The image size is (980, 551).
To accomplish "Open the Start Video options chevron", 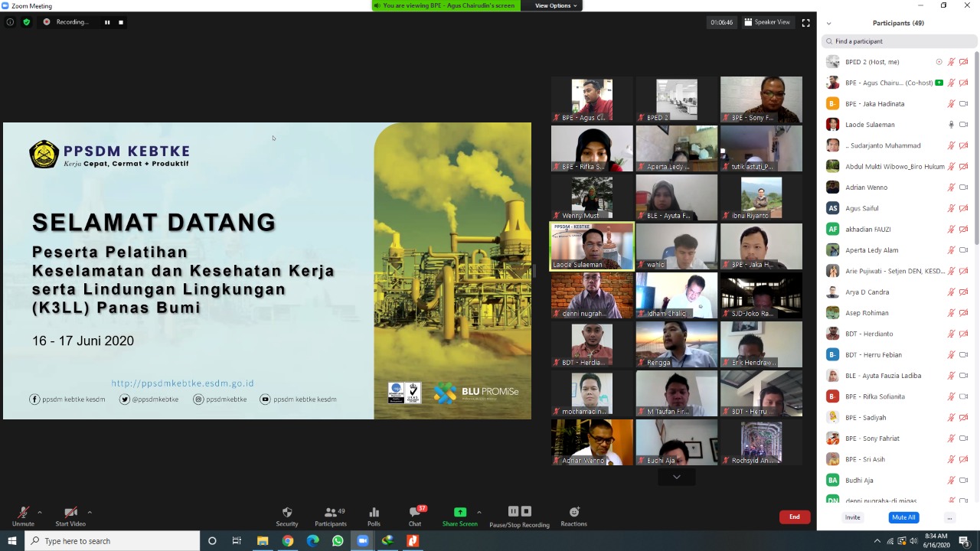I will 90,513.
